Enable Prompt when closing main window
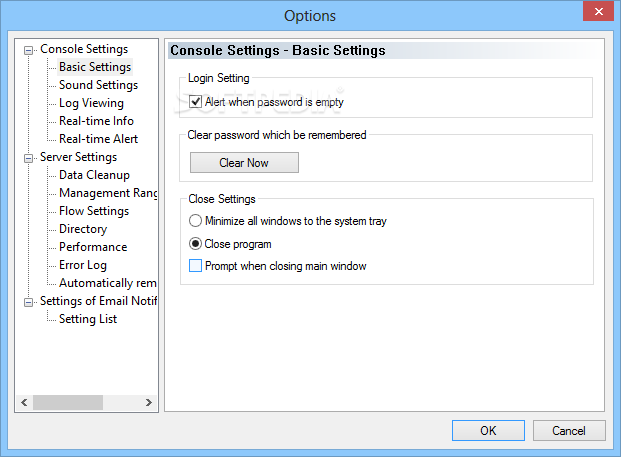 (x=196, y=266)
